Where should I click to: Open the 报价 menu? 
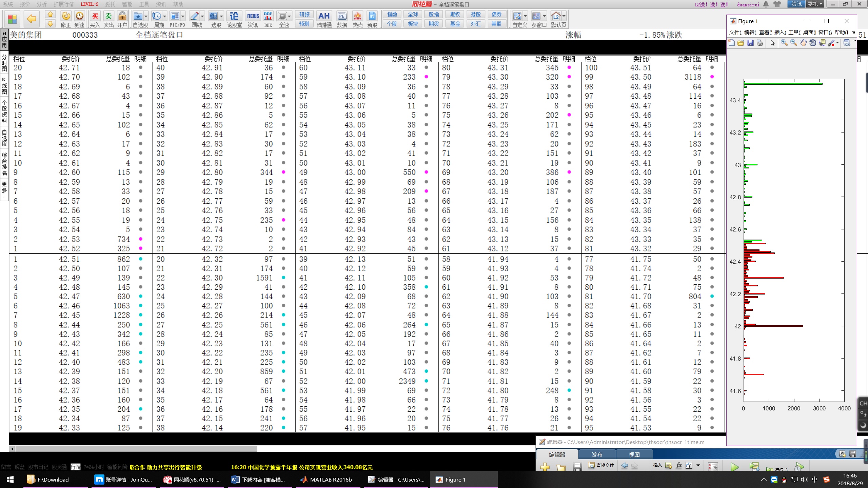pyautogui.click(x=25, y=4)
